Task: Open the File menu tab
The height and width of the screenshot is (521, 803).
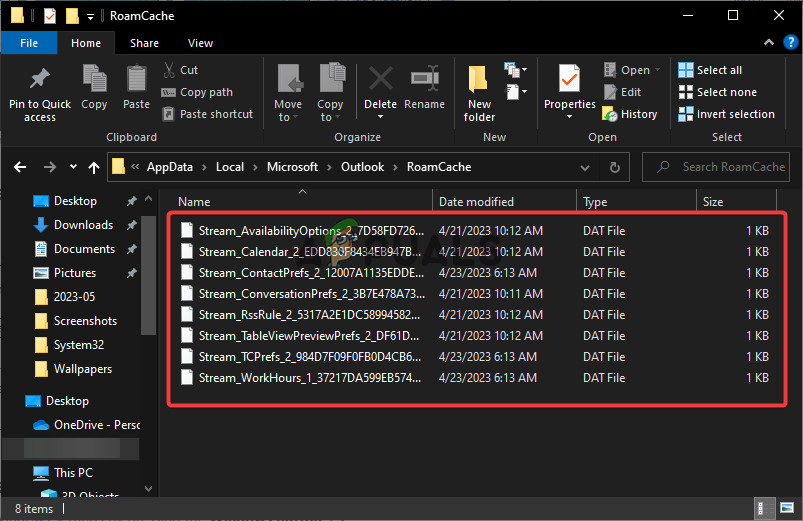Action: tap(29, 43)
